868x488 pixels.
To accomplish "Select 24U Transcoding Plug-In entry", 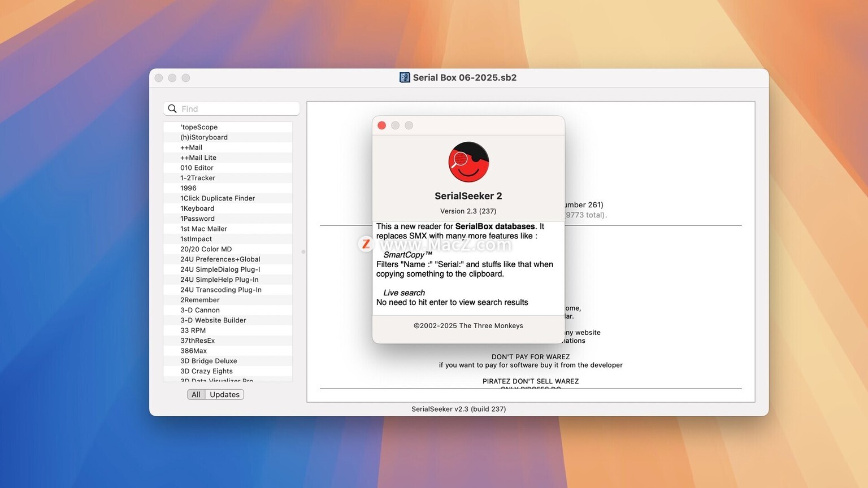I will pos(228,290).
